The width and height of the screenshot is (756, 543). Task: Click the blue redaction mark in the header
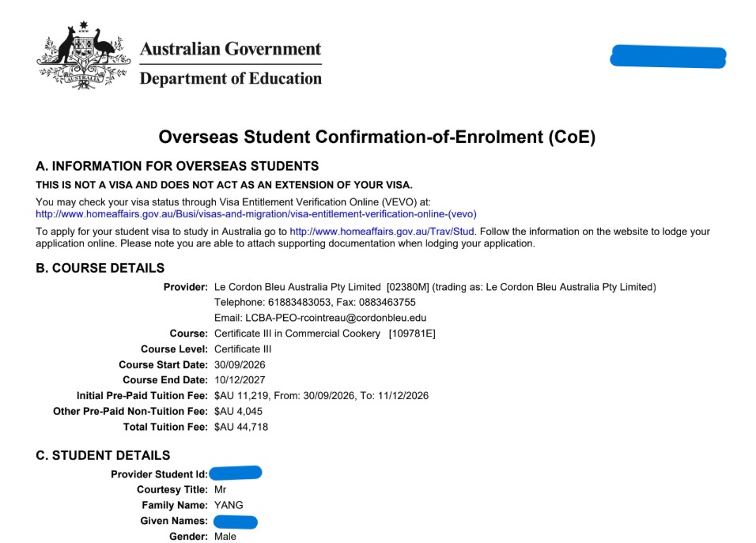(668, 56)
